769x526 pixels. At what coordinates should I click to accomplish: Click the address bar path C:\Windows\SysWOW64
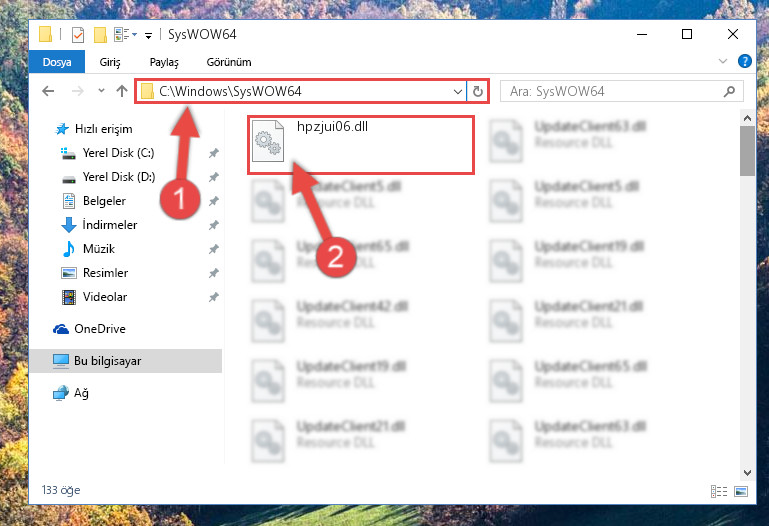230,91
